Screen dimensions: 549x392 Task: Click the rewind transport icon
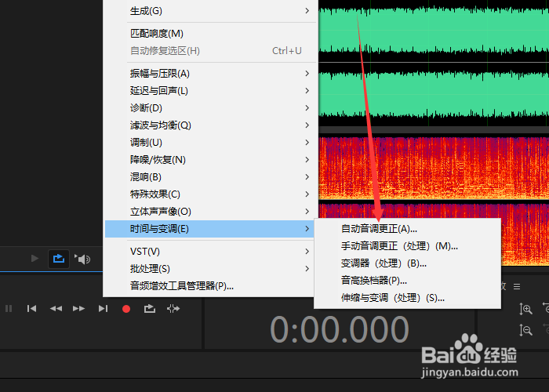point(56,308)
